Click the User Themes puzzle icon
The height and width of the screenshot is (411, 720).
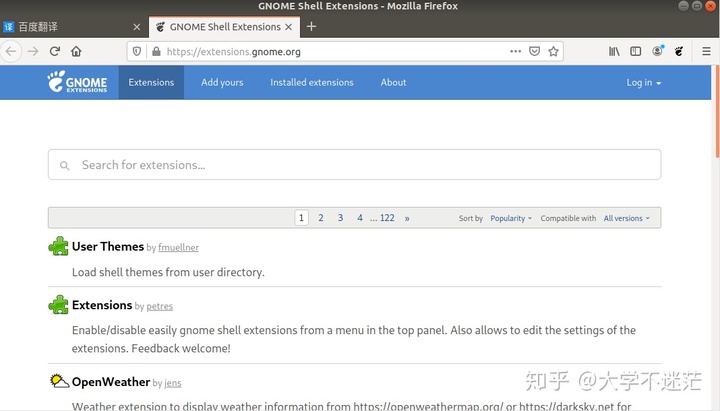click(58, 246)
